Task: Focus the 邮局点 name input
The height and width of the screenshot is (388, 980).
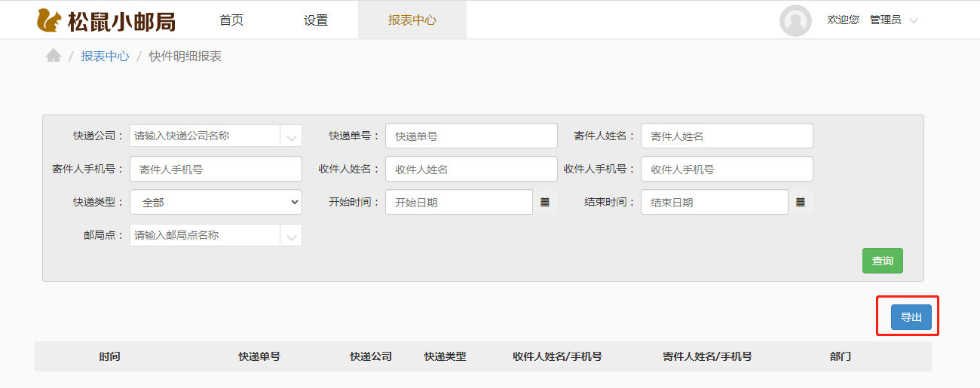Action: pos(205,235)
